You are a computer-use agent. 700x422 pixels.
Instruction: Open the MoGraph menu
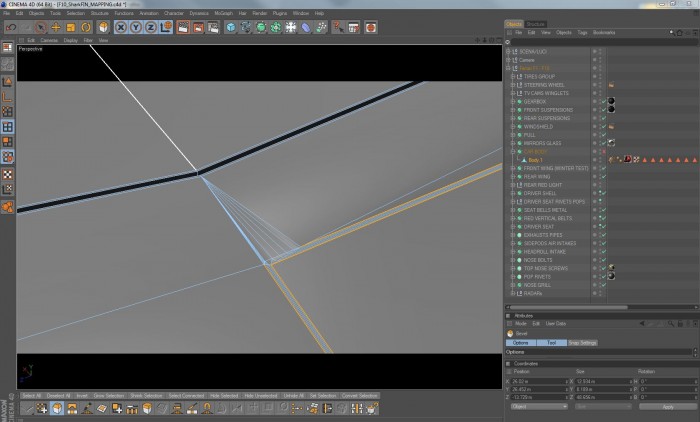(x=223, y=13)
